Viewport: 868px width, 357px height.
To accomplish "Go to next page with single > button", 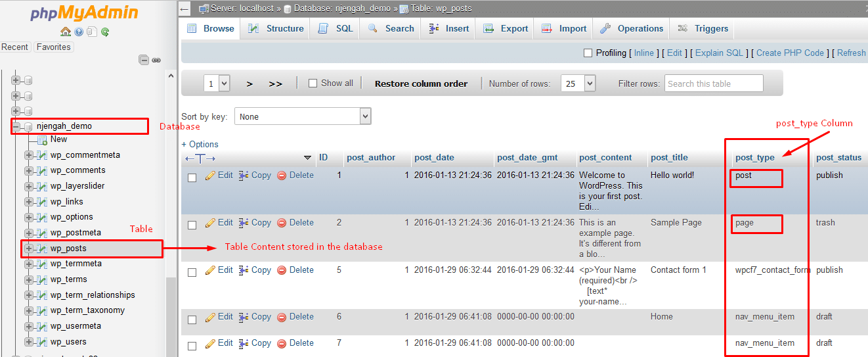I will coord(250,83).
